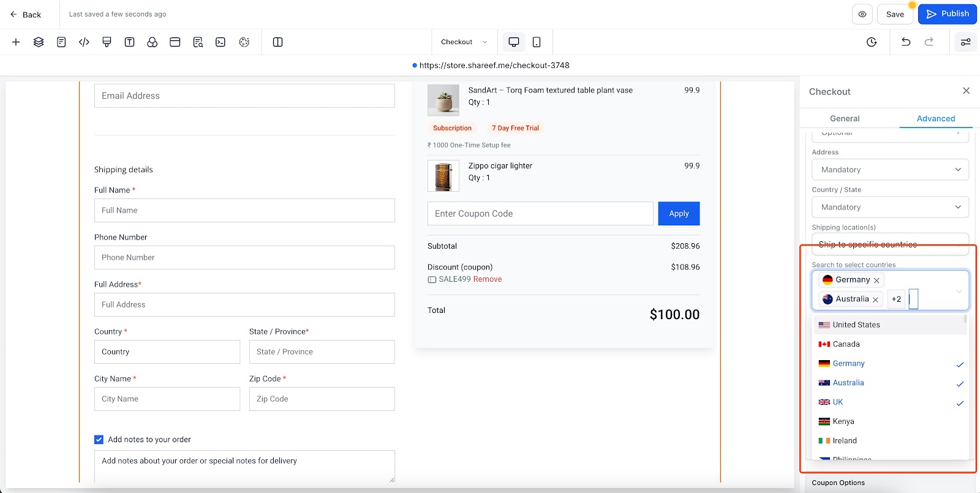Select desktop view icon

pos(514,42)
